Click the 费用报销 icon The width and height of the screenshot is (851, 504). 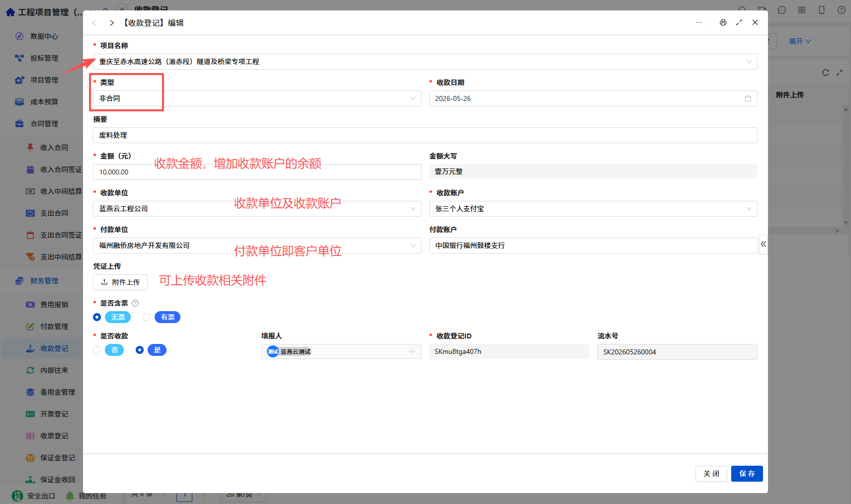coord(30,305)
